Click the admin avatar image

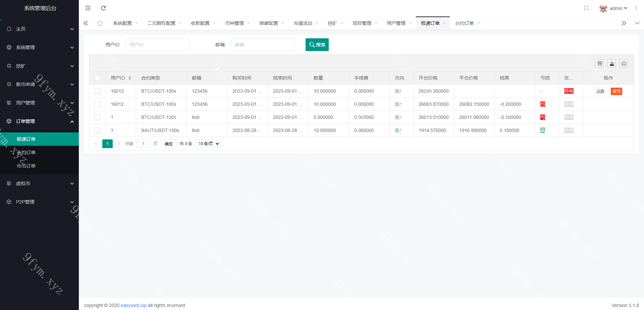pos(603,8)
